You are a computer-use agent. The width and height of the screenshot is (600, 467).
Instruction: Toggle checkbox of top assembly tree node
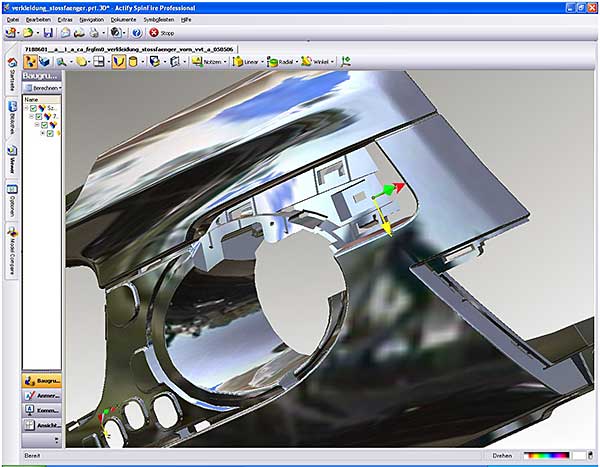tap(33, 109)
